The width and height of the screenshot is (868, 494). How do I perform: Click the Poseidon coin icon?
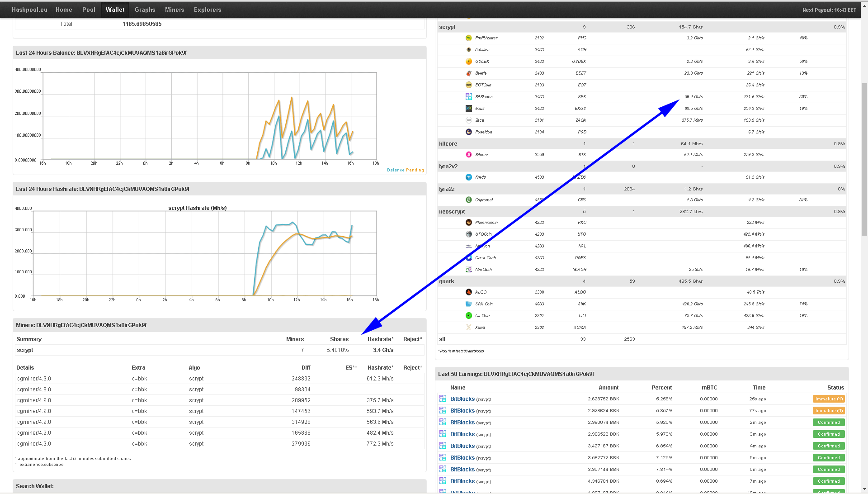pyautogui.click(x=469, y=132)
